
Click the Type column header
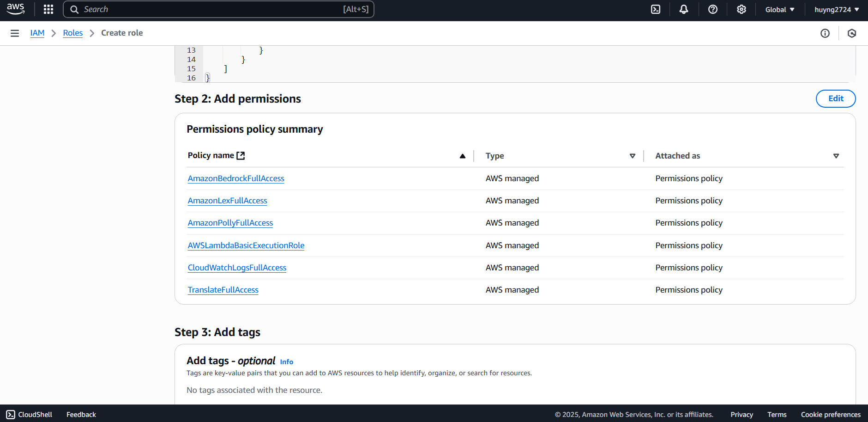click(x=494, y=156)
